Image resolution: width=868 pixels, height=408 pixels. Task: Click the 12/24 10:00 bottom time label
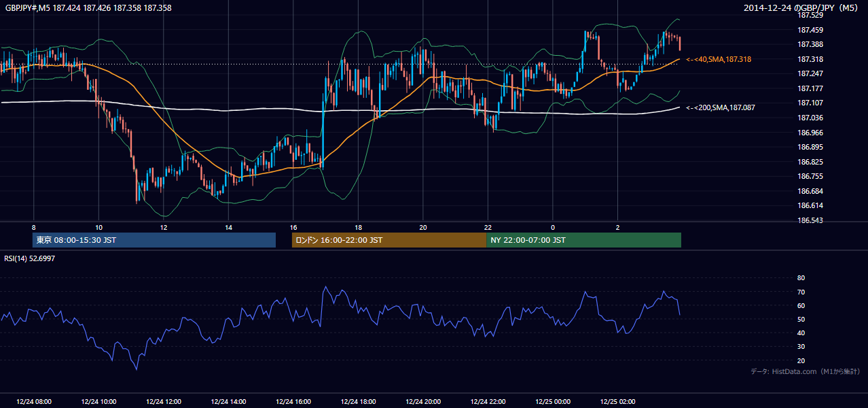(99, 401)
